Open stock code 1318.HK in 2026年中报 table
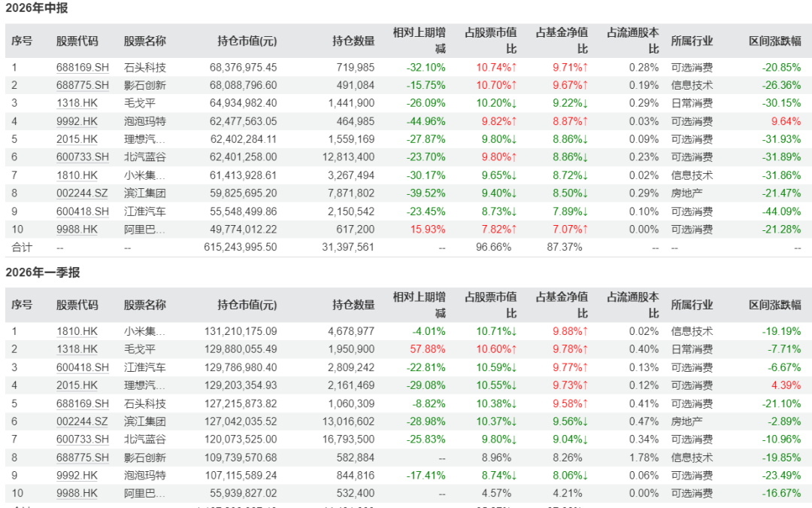The height and width of the screenshot is (508, 812). tap(77, 103)
